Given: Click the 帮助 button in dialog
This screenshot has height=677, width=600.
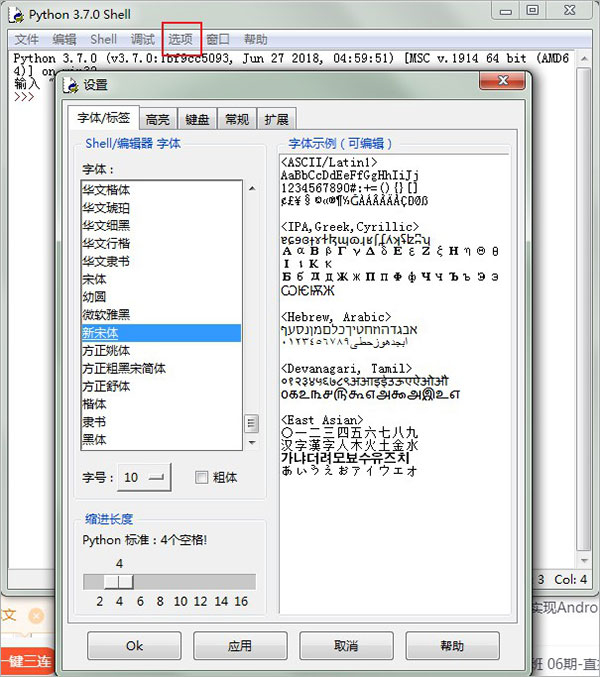Looking at the screenshot, I should pos(452,646).
